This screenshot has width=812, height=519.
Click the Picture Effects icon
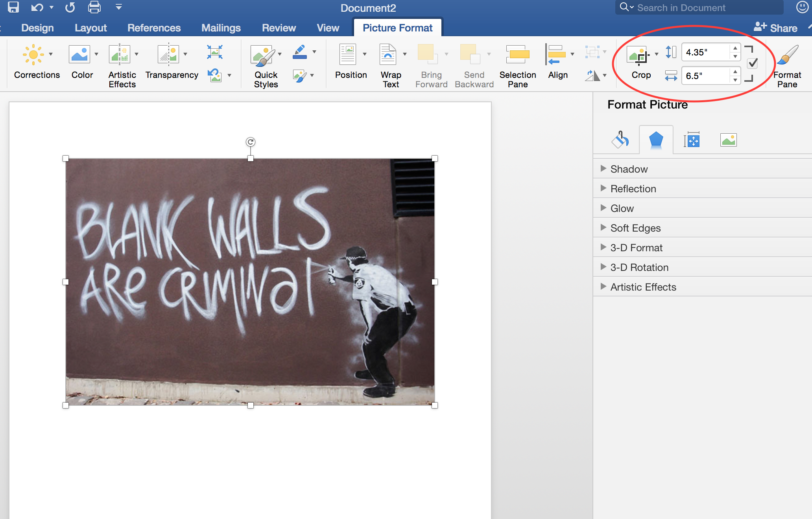click(300, 75)
